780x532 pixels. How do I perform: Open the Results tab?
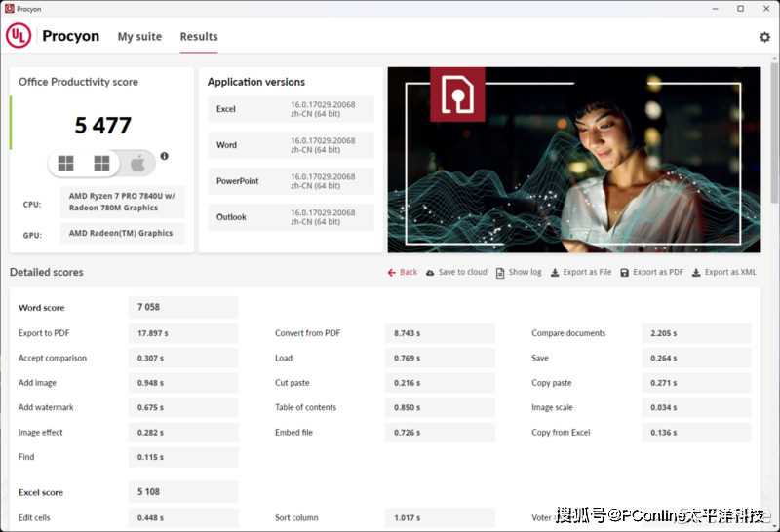pos(199,37)
